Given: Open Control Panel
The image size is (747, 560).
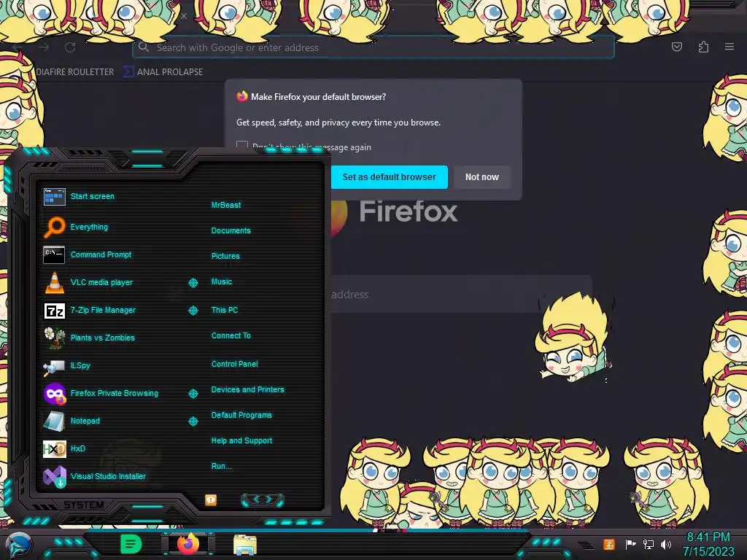Looking at the screenshot, I should [234, 364].
